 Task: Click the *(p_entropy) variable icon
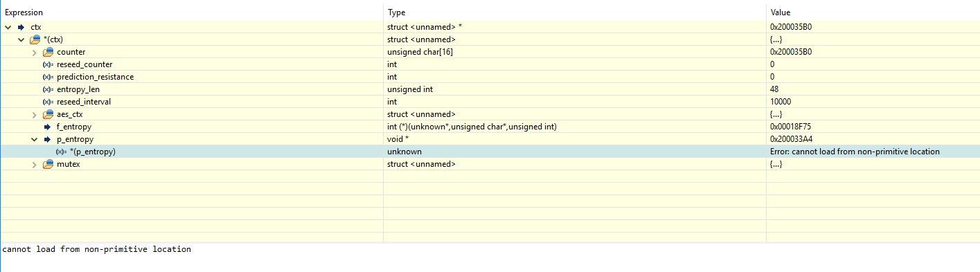(x=61, y=152)
